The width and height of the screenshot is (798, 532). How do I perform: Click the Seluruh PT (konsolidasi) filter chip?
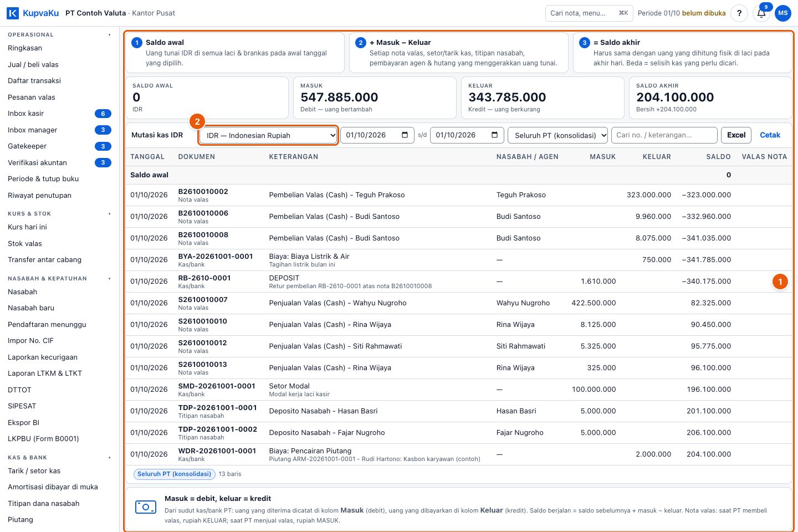(x=174, y=474)
